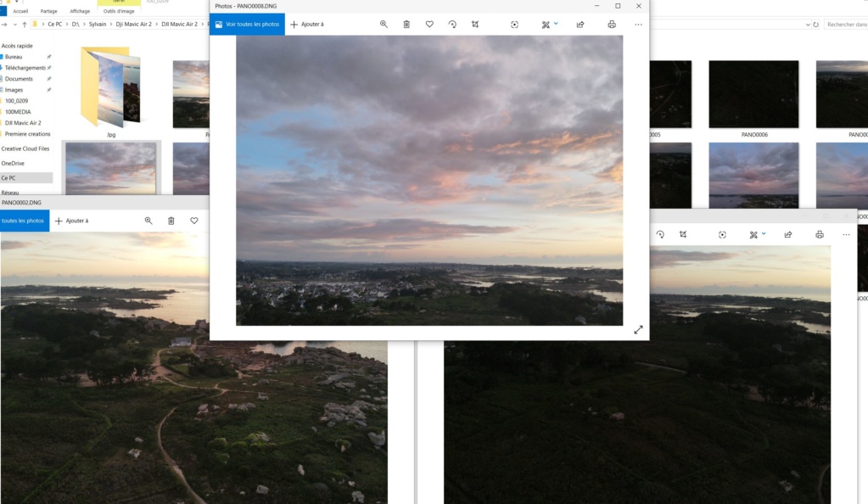Click the 'Rechercher dans' search field
This screenshot has width=868, height=504.
click(x=846, y=25)
